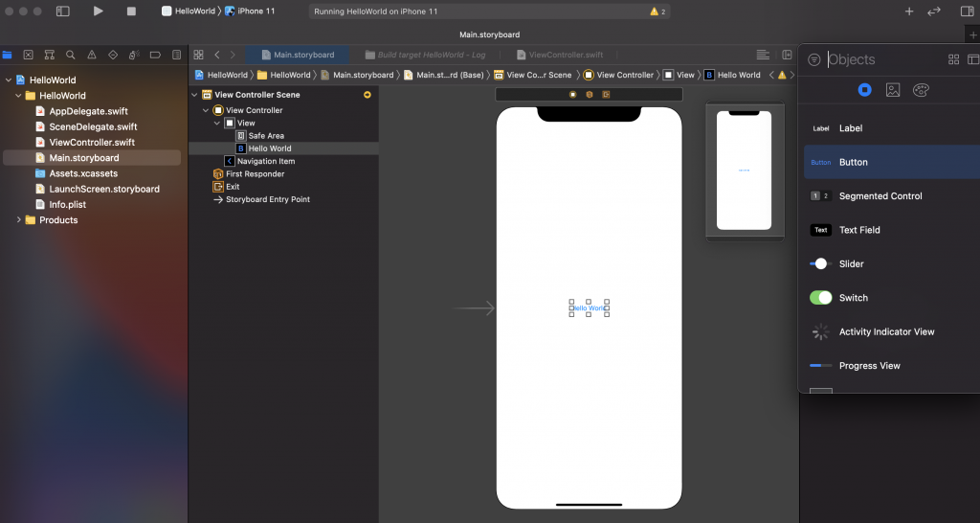Image resolution: width=980 pixels, height=523 pixels.
Task: Select Assets.xcassets in navigator
Action: click(83, 174)
